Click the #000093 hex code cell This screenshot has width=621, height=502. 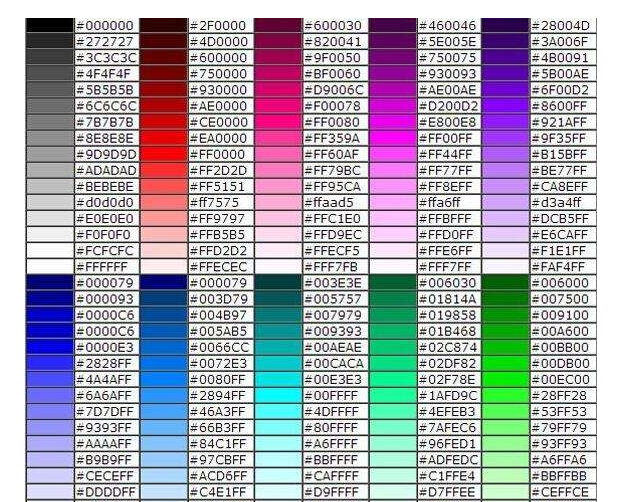point(107,299)
